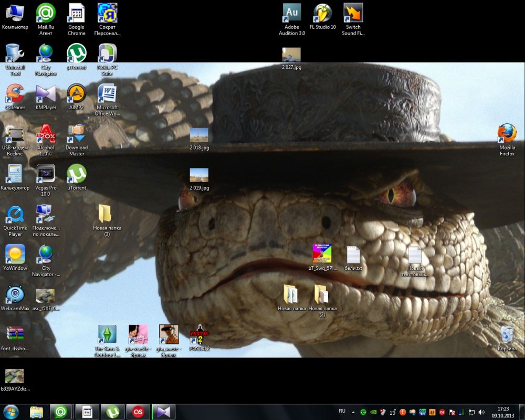Open the Uninstall Tool desktop icon
The width and height of the screenshot is (525, 420).
pyautogui.click(x=15, y=60)
